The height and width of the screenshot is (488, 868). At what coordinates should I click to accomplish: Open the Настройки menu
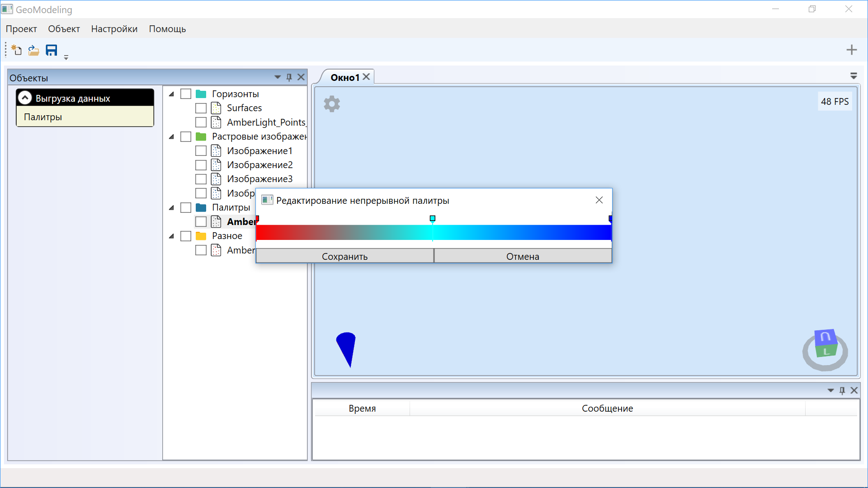(114, 29)
